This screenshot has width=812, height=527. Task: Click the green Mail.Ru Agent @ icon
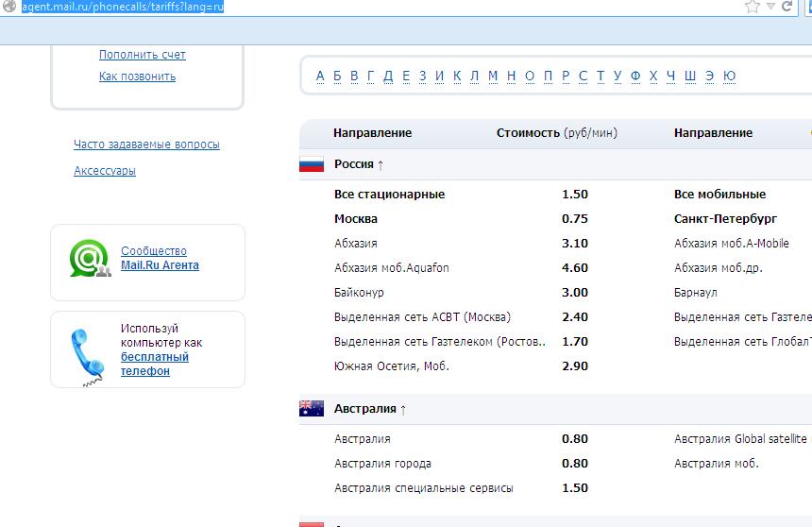click(x=90, y=258)
